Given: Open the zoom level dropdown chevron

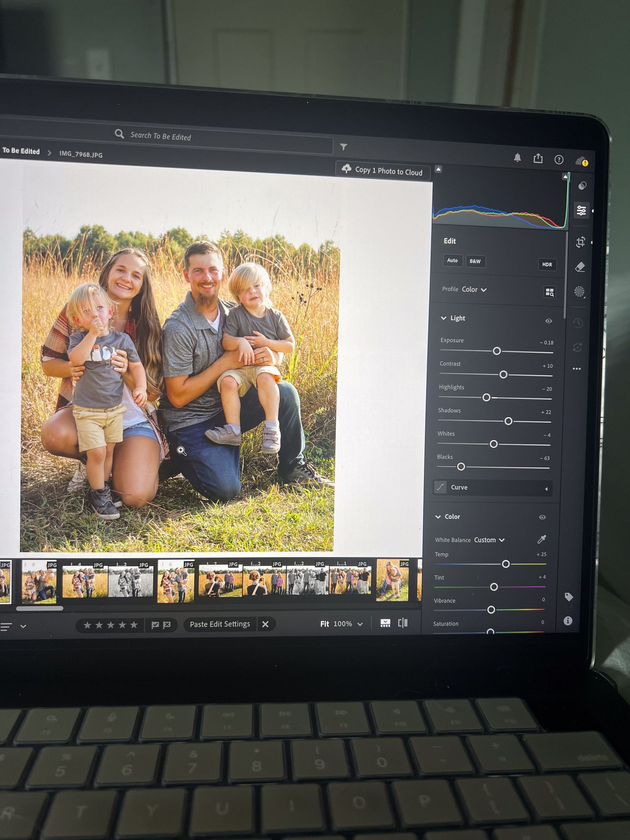Looking at the screenshot, I should [x=360, y=624].
